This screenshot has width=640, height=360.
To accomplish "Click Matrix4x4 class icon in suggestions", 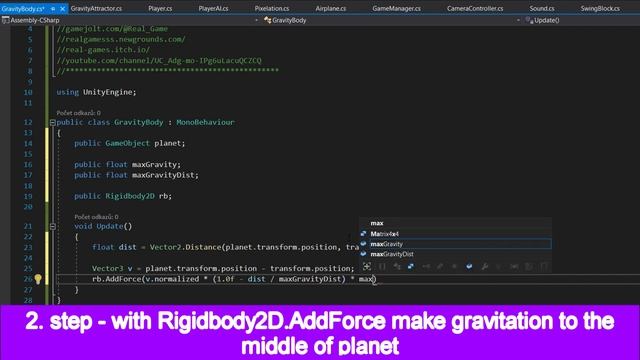I will click(363, 234).
